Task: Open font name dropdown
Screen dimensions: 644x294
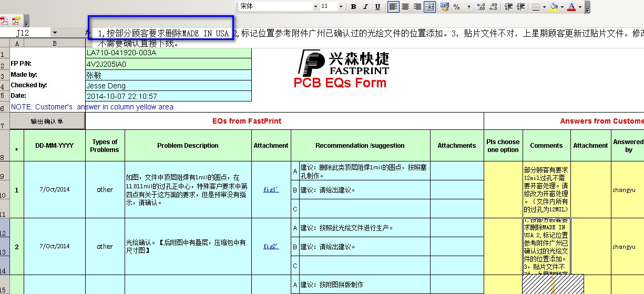Action: tap(315, 7)
